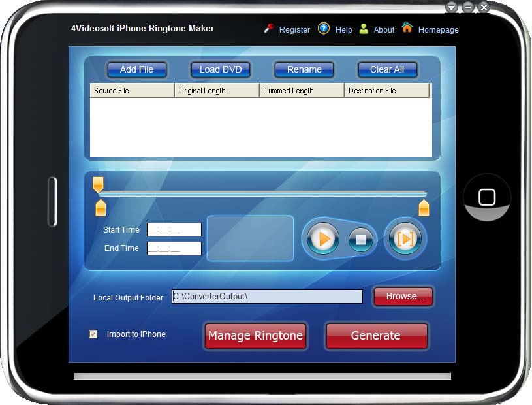Click the Browse button for the output folder
This screenshot has height=405, width=532.
404,297
